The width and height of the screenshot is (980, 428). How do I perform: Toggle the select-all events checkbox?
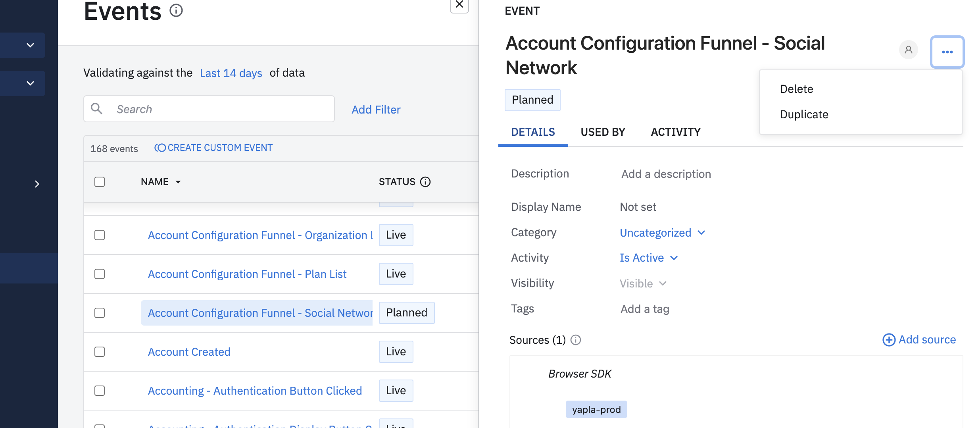click(100, 182)
